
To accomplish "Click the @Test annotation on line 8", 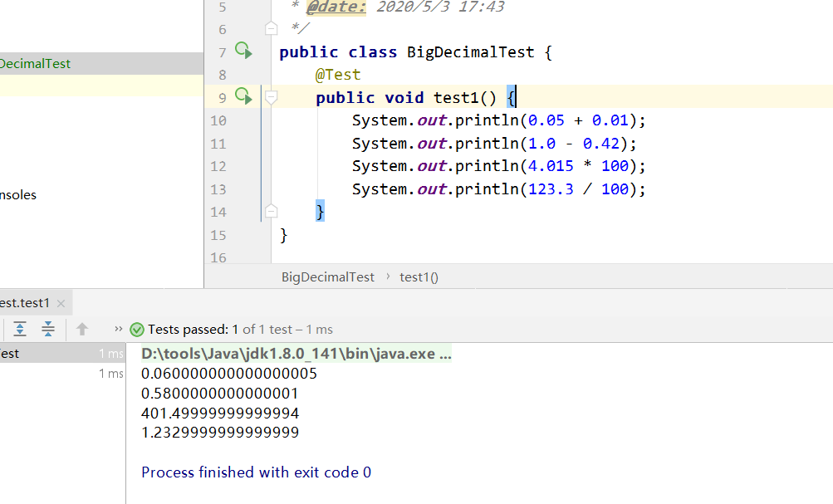I will pyautogui.click(x=338, y=75).
